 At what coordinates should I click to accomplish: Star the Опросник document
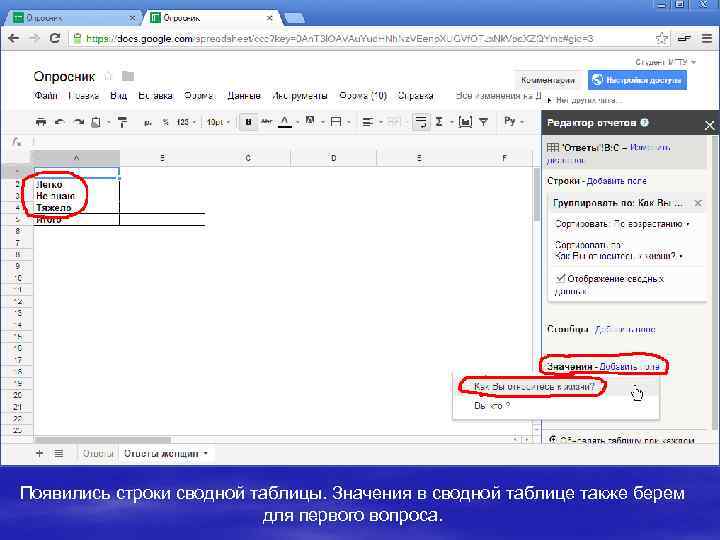(x=108, y=76)
